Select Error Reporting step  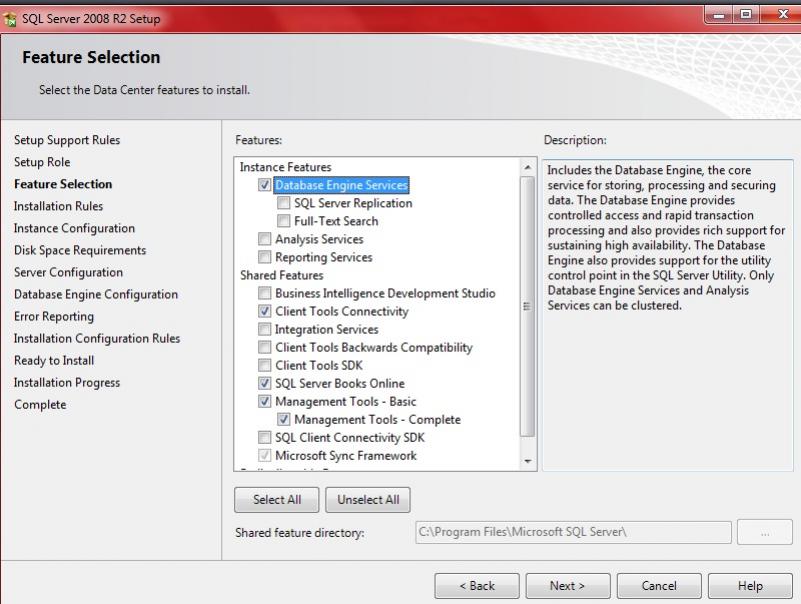54,316
